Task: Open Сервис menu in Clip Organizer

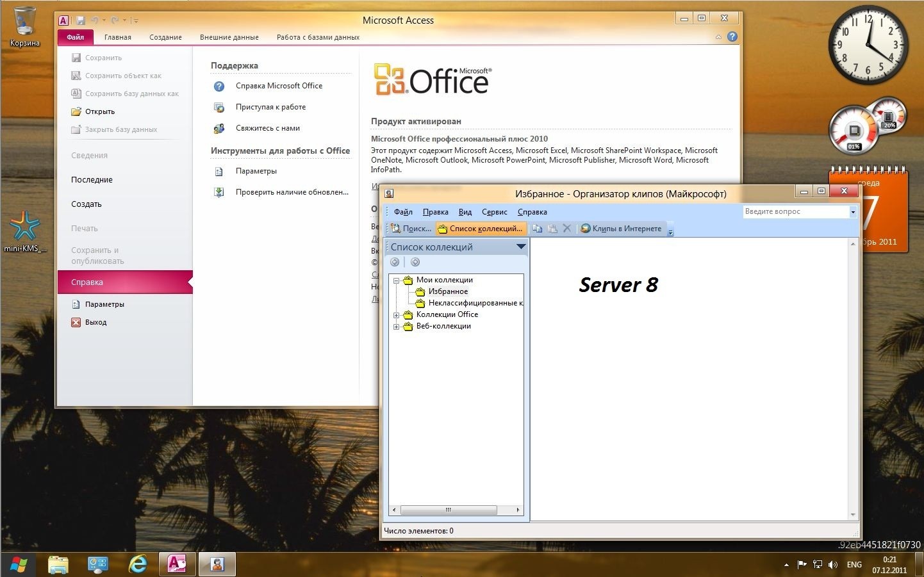Action: (494, 212)
